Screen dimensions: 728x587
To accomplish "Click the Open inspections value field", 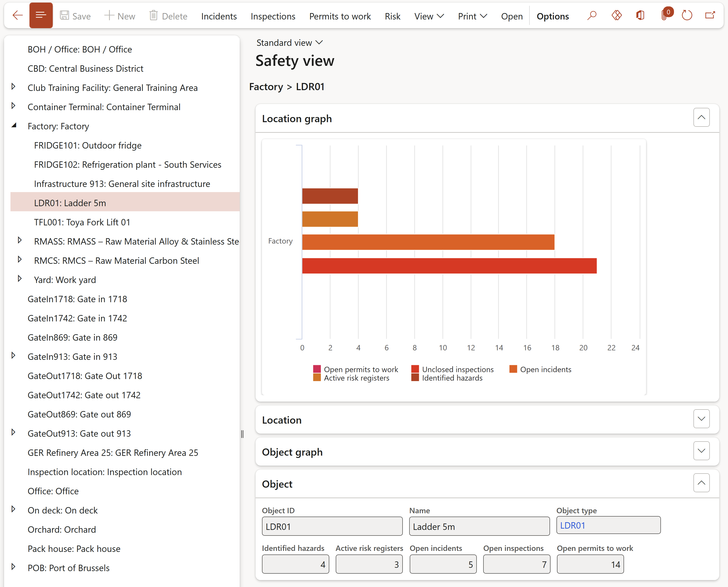I will 516,564.
